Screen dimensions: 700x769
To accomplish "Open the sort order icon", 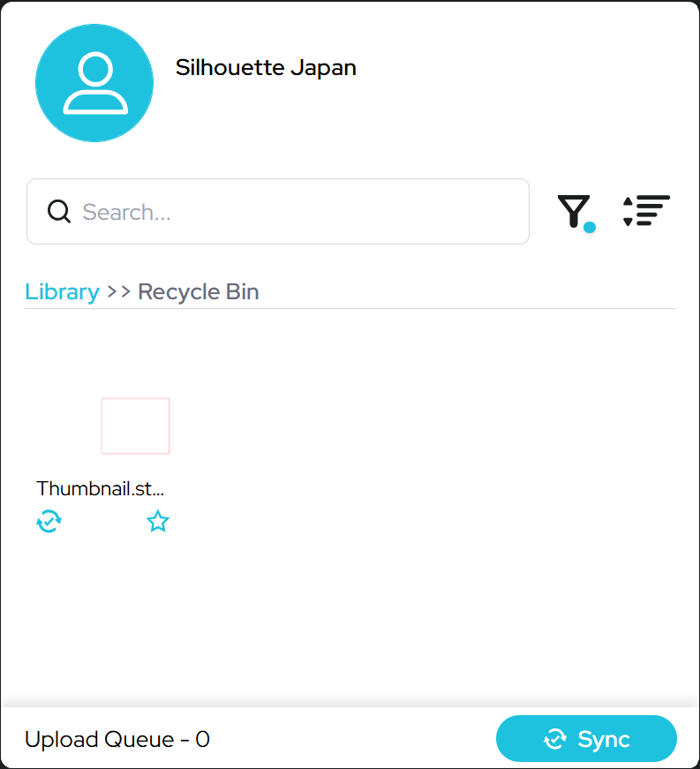I will 646,211.
